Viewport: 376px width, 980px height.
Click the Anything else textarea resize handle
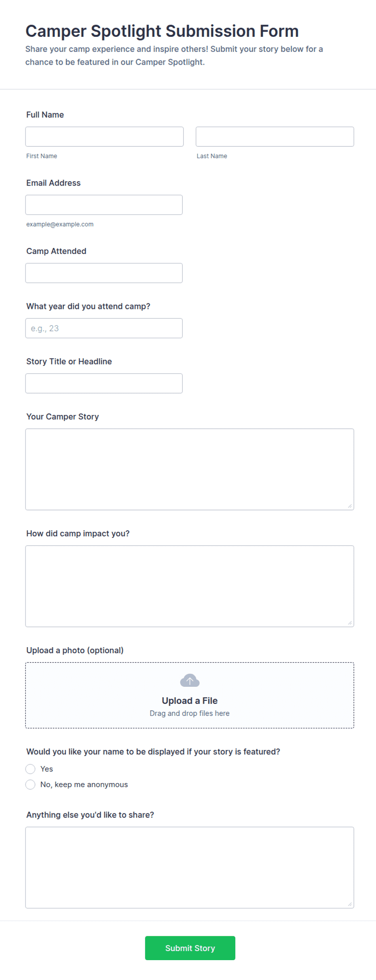[x=350, y=904]
